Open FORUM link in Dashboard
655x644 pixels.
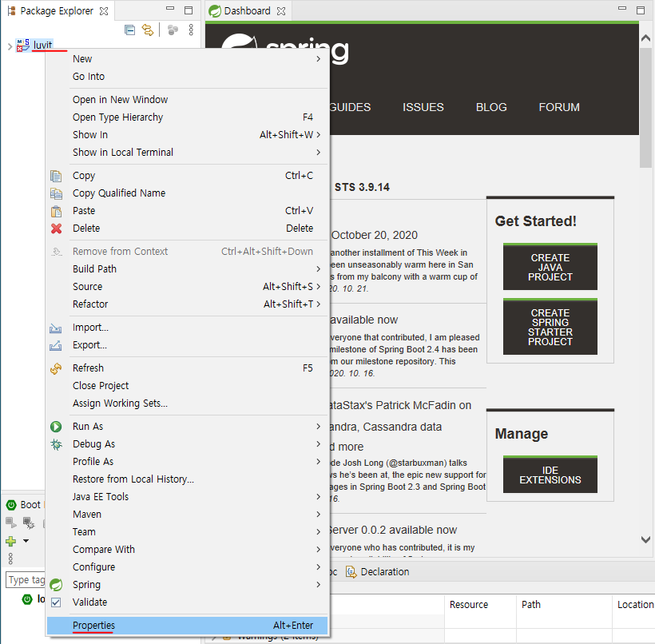[x=559, y=107]
